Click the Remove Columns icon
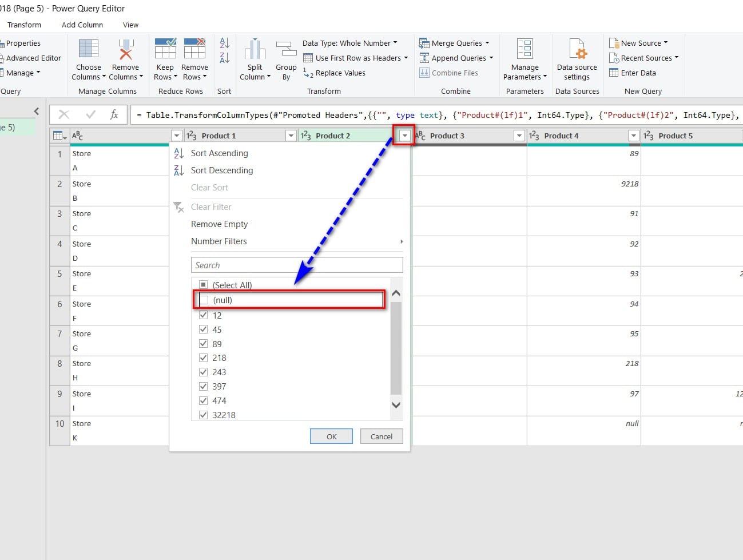The width and height of the screenshot is (743, 560). coord(126,49)
